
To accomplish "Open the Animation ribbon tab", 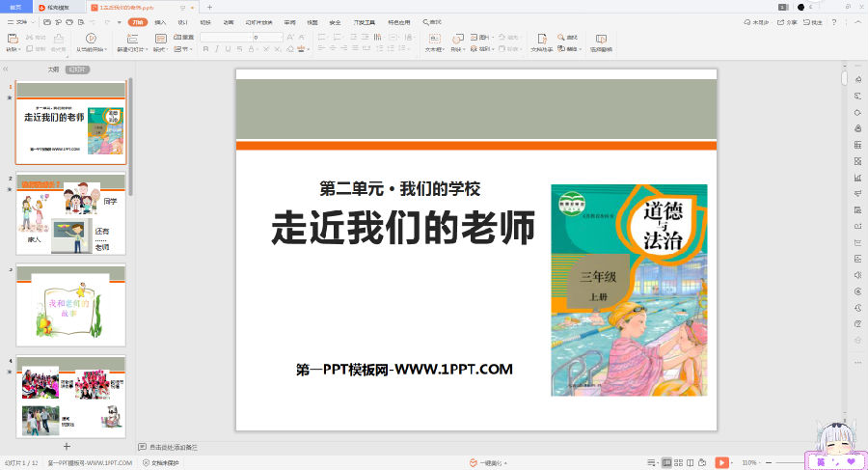I will [x=228, y=22].
